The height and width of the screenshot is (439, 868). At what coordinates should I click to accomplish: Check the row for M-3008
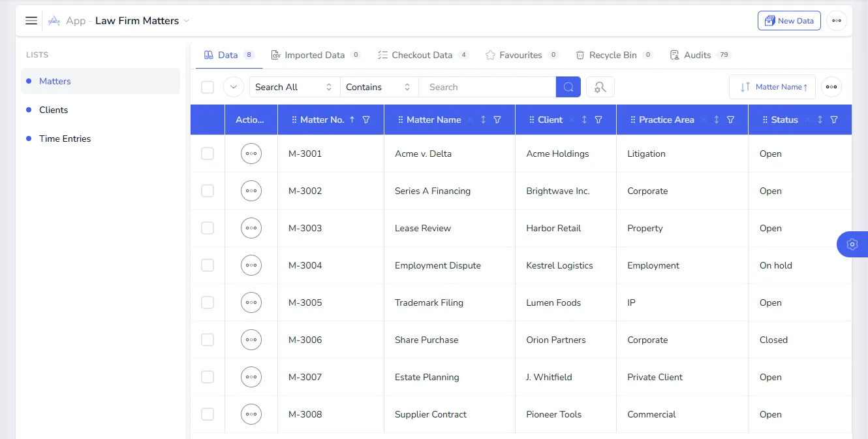[x=208, y=414]
